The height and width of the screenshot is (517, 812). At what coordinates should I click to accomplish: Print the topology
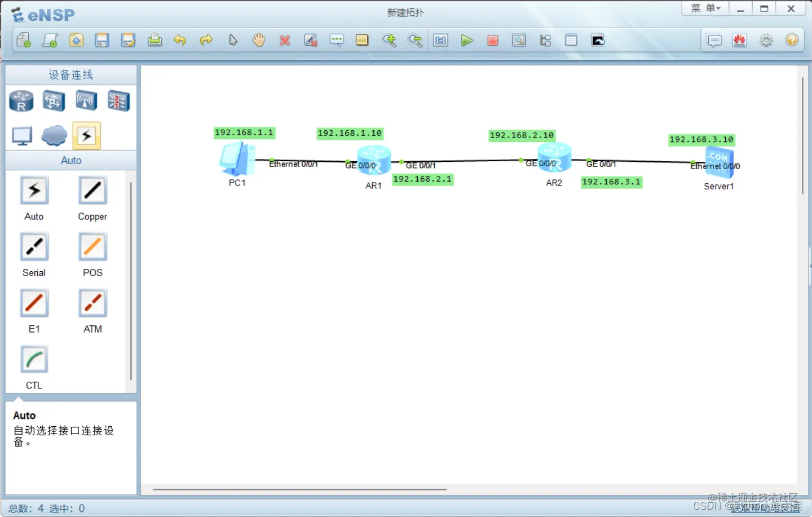155,40
